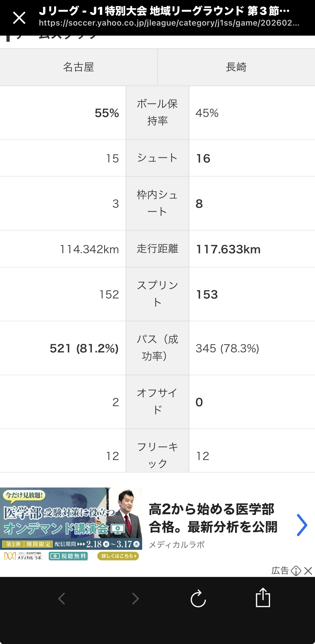Close the in-app browser with X
The image size is (315, 644).
click(x=19, y=18)
